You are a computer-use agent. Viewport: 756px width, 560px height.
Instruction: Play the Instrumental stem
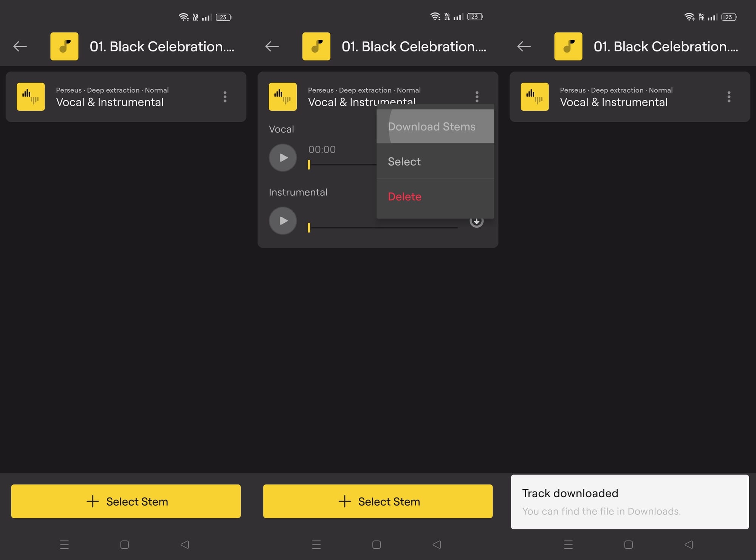pos(283,221)
